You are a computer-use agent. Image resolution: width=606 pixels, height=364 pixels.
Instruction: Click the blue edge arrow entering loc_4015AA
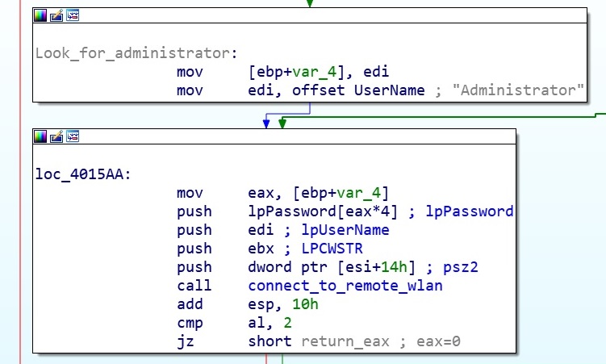click(265, 123)
